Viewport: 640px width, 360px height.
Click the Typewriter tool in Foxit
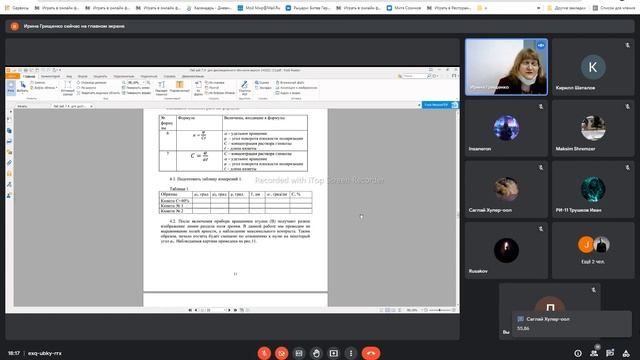pyautogui.click(x=161, y=88)
